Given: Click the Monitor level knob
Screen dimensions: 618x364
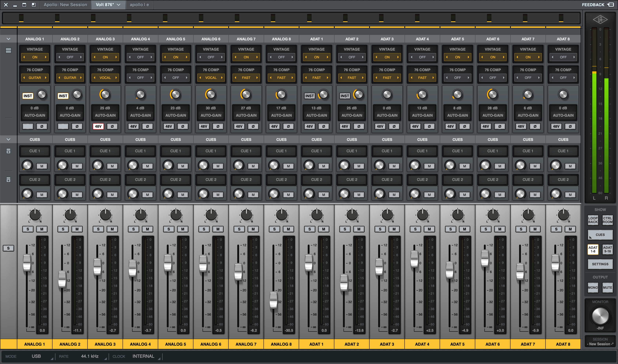Looking at the screenshot, I should pyautogui.click(x=600, y=316).
